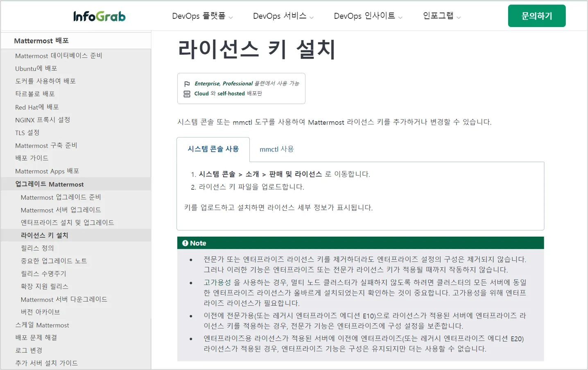Screen dimensions: 588x370
Task: Click the Cloud deployment link
Action: 201,94
